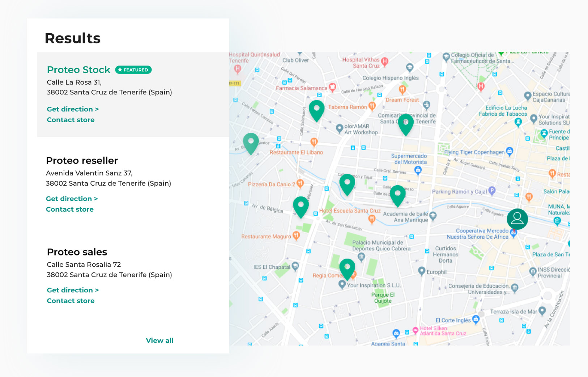The height and width of the screenshot is (377, 588).
Task: Click Parque El Quijote park label
Action: (383, 298)
